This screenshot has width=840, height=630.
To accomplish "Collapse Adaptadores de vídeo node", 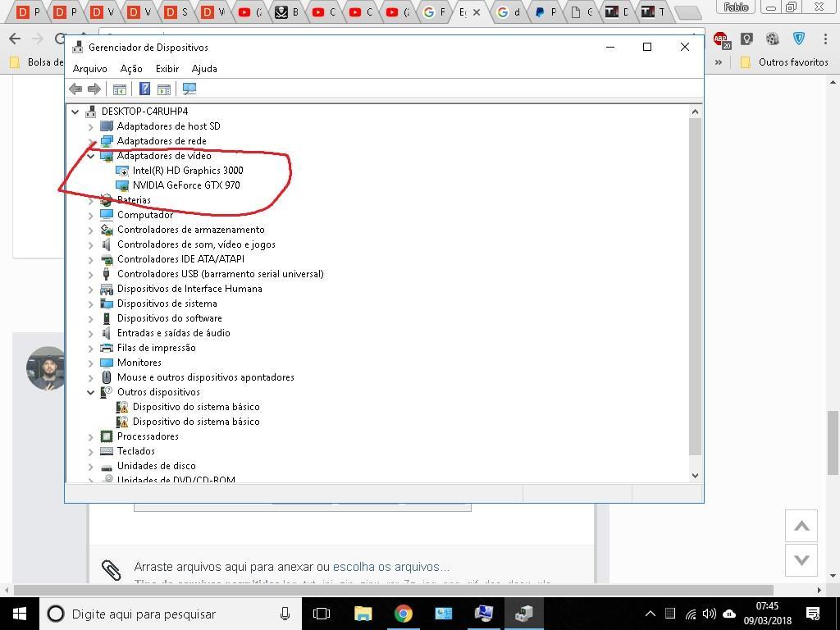I will click(90, 156).
